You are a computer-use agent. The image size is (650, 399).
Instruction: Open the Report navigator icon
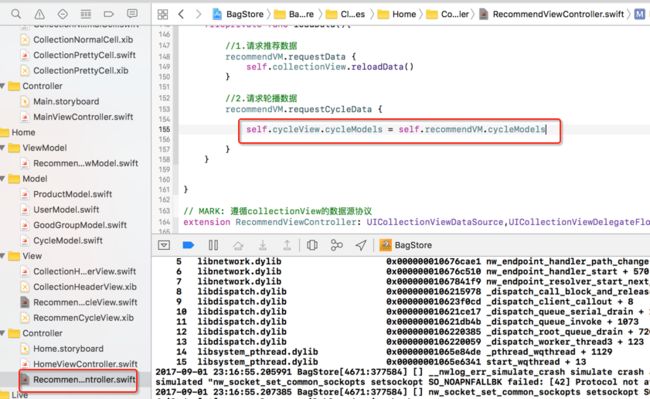click(x=132, y=14)
